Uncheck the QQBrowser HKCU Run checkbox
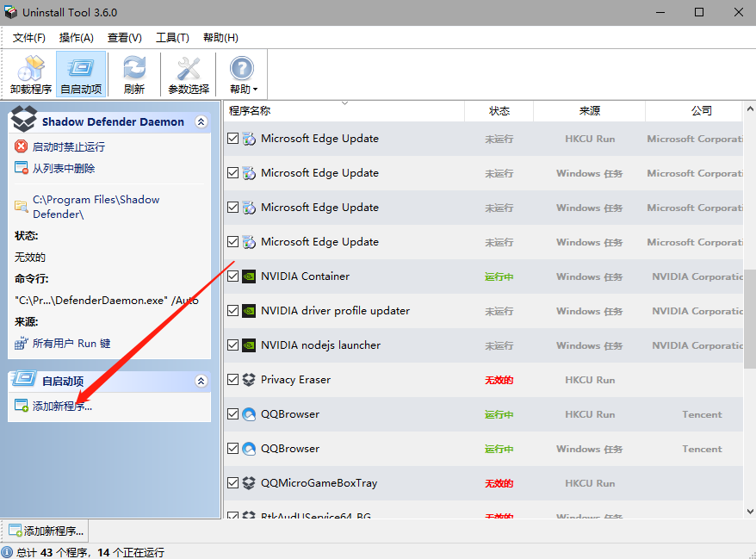 click(x=232, y=413)
